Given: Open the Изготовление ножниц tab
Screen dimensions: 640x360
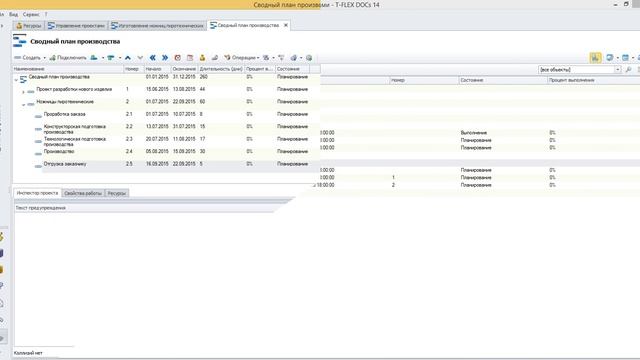Looking at the screenshot, I should (157, 26).
